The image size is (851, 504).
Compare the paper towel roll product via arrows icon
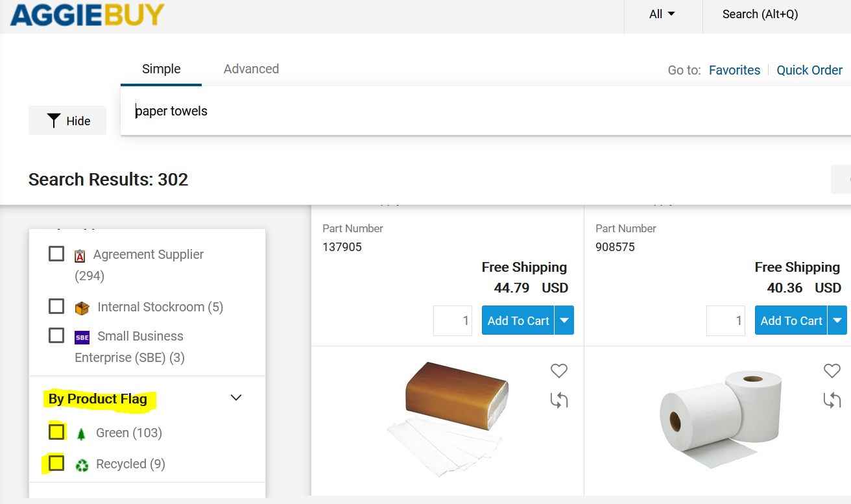pyautogui.click(x=832, y=401)
